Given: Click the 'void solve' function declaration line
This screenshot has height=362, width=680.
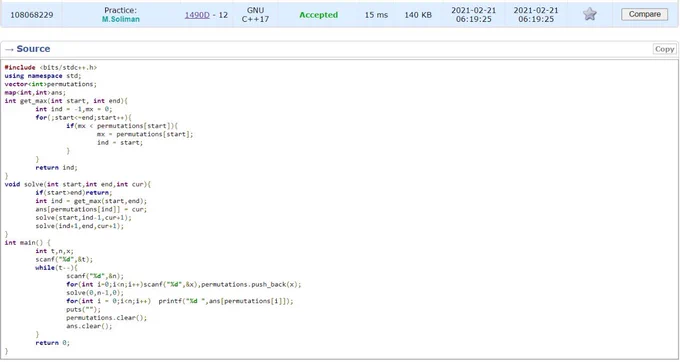Looking at the screenshot, I should 78,184.
